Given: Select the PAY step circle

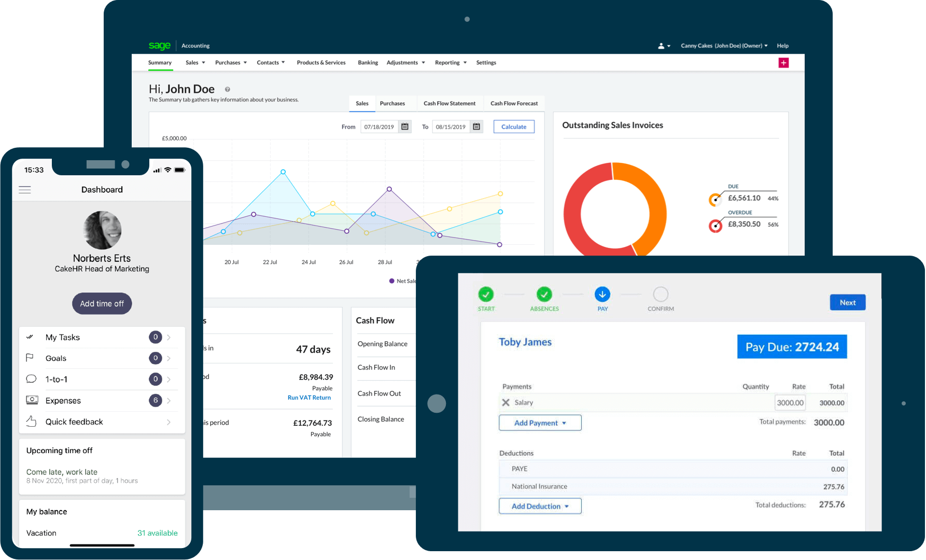Looking at the screenshot, I should 602,295.
